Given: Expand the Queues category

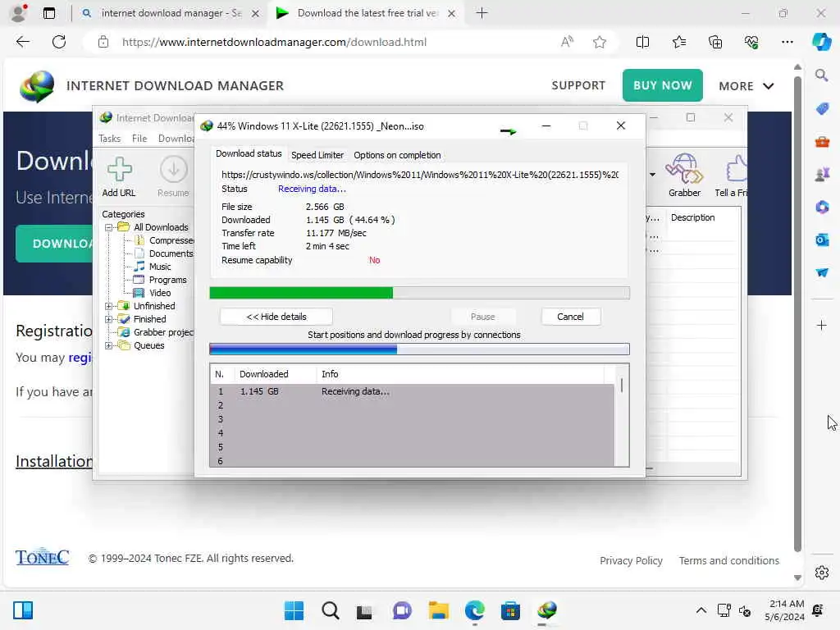Looking at the screenshot, I should pyautogui.click(x=109, y=345).
